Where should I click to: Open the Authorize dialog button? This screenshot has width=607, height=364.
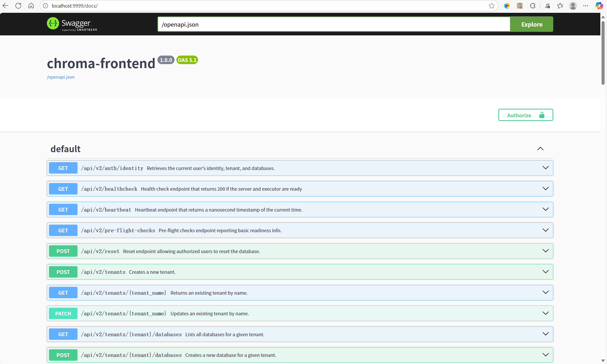tap(525, 115)
